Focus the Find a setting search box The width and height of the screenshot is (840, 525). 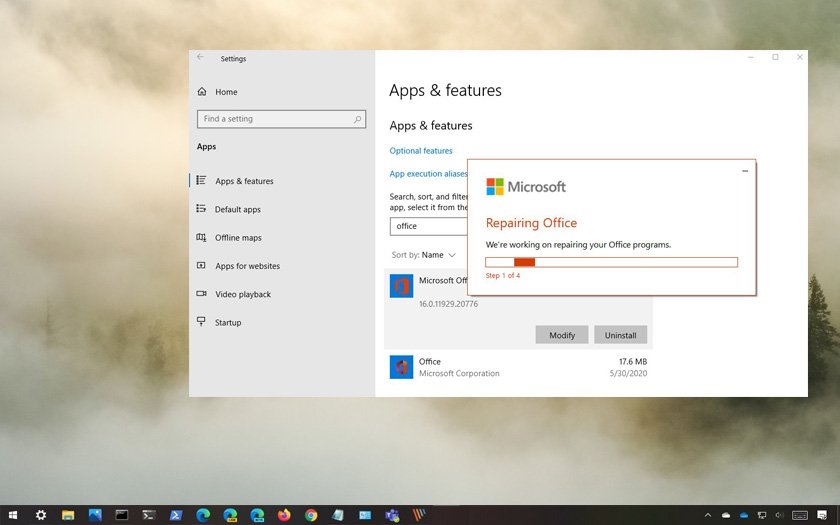(x=274, y=119)
